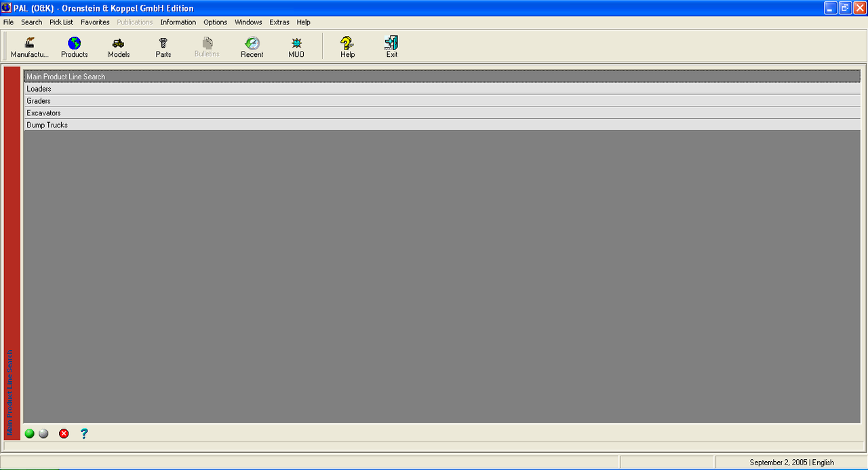Open the Extras menu
Image resolution: width=868 pixels, height=470 pixels.
click(279, 22)
